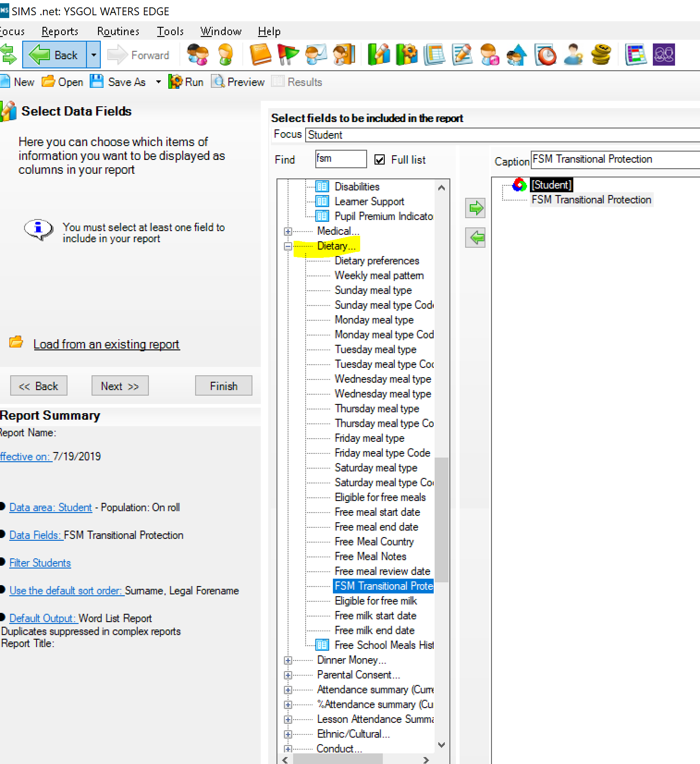
Task: Click the Finish button
Action: click(223, 386)
